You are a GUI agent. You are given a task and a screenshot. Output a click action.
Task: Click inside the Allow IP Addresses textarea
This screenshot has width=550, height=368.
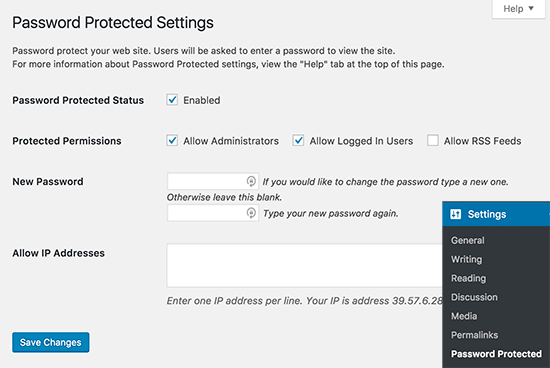304,266
